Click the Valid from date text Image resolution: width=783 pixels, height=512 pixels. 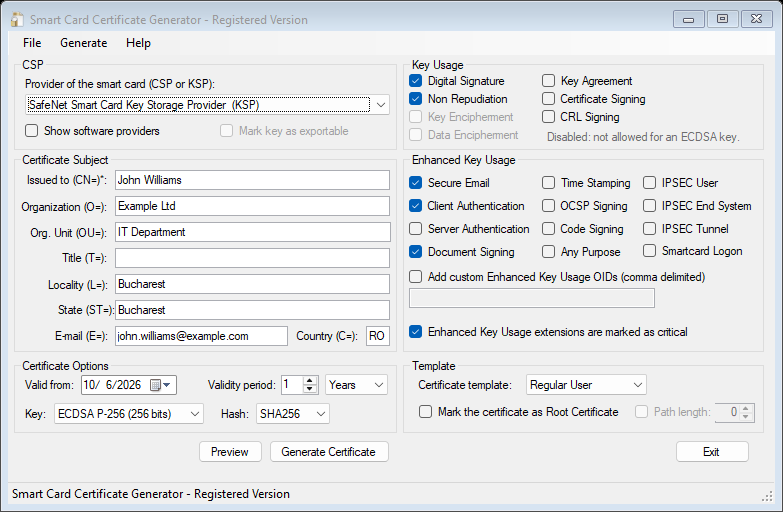point(113,385)
